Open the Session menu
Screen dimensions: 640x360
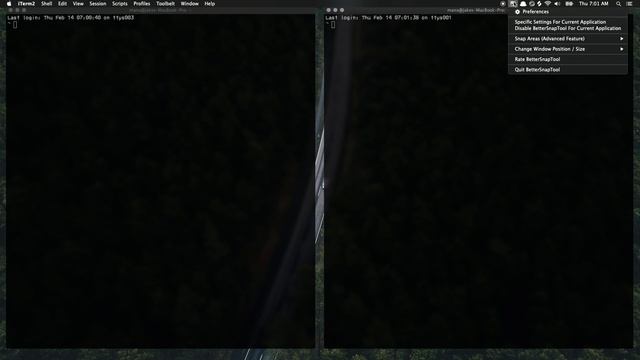point(98,4)
